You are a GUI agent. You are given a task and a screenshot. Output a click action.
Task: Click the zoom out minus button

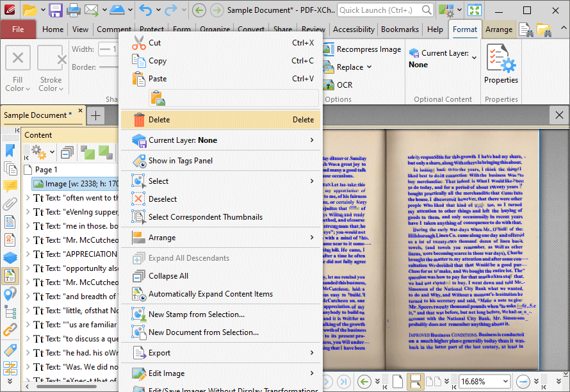[523, 382]
